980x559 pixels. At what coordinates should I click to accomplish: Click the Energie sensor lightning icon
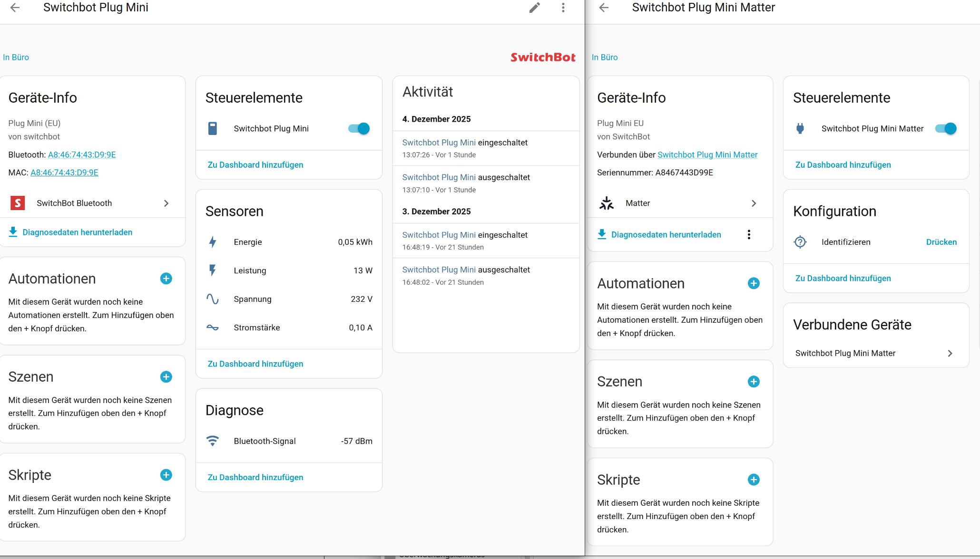[x=213, y=242]
